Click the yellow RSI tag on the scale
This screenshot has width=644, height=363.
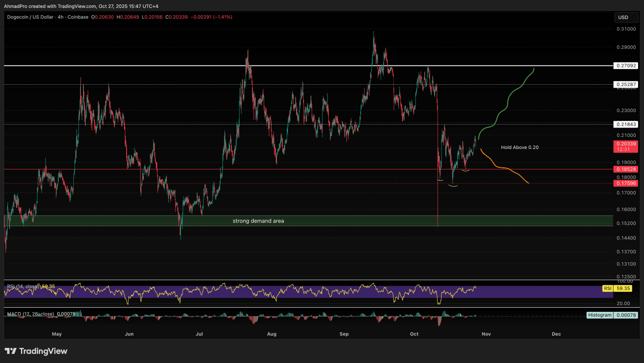[x=608, y=288]
